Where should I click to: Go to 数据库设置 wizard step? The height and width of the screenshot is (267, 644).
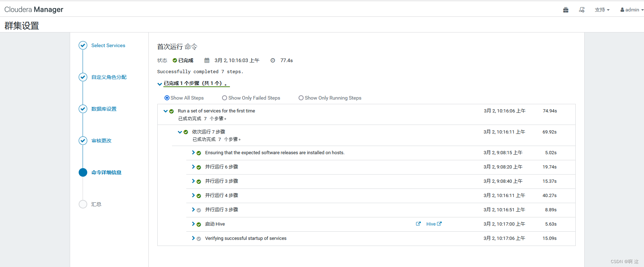point(104,109)
